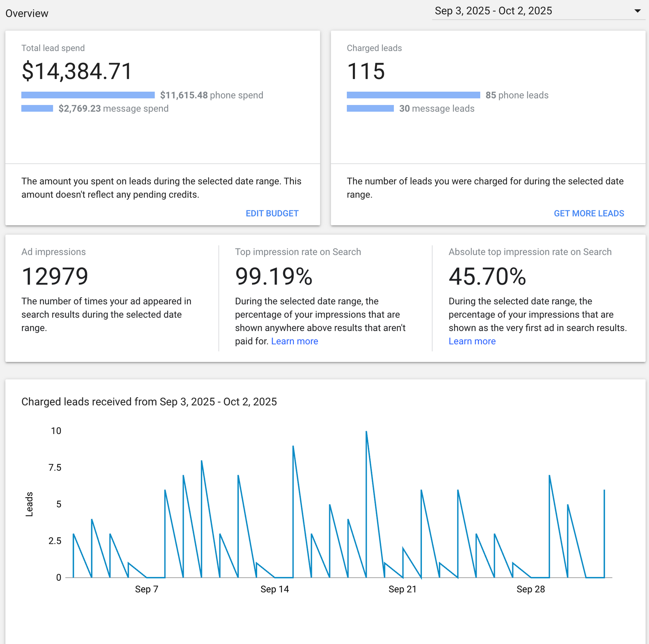The image size is (649, 644).
Task: Click the Sep 28 axis label on chart
Action: tap(531, 589)
